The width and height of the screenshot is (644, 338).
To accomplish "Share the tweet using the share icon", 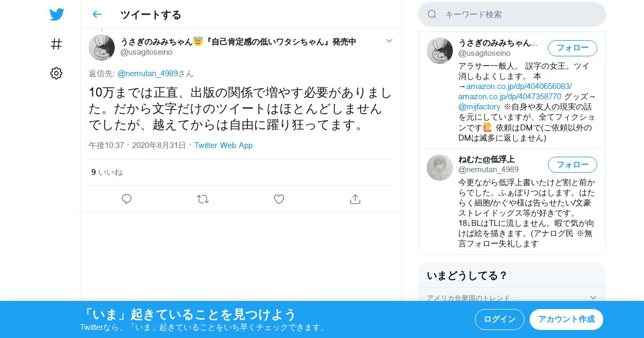I will pyautogui.click(x=355, y=199).
